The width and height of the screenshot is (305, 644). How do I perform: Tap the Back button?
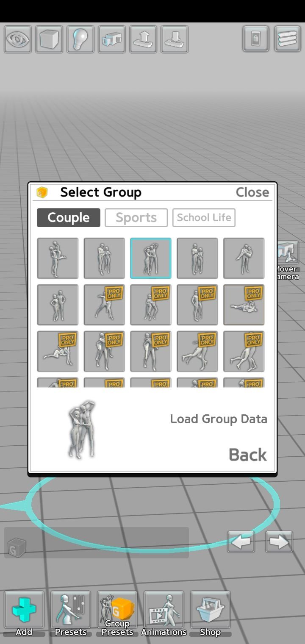coord(248,455)
